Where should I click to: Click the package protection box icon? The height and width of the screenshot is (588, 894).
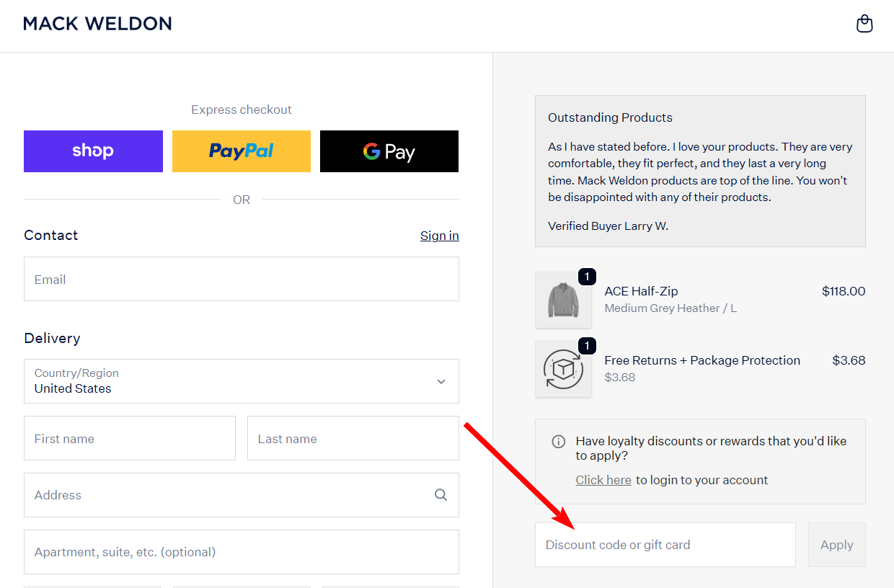click(x=564, y=370)
